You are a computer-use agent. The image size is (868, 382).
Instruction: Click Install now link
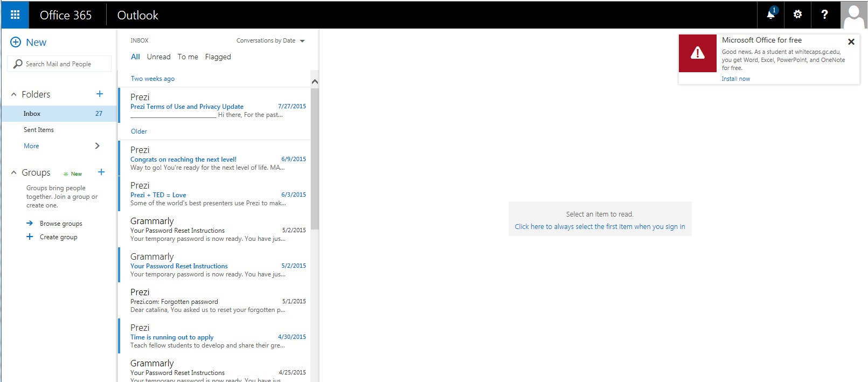tap(736, 79)
